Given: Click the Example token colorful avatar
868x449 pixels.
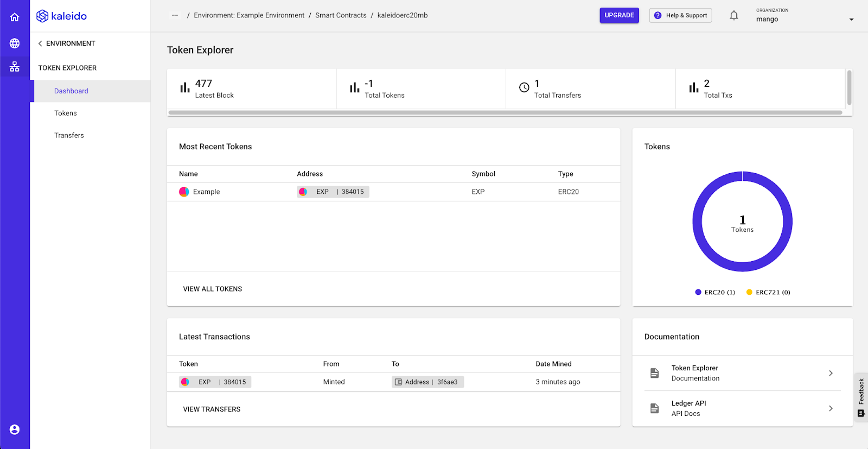Looking at the screenshot, I should [184, 192].
